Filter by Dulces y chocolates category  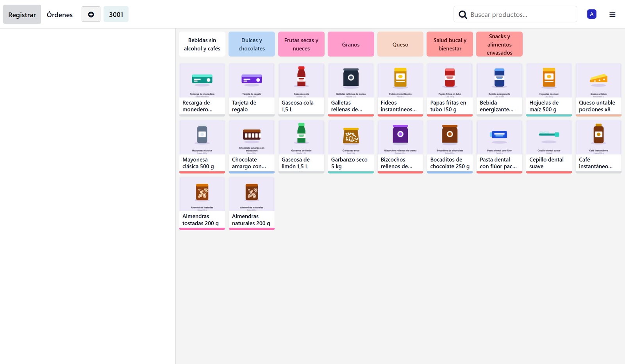click(x=252, y=44)
